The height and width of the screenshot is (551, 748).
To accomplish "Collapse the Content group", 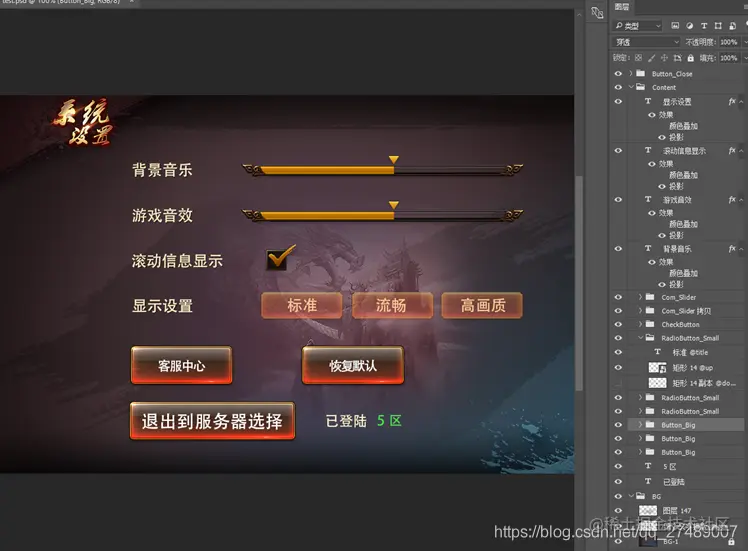I will pyautogui.click(x=631, y=87).
